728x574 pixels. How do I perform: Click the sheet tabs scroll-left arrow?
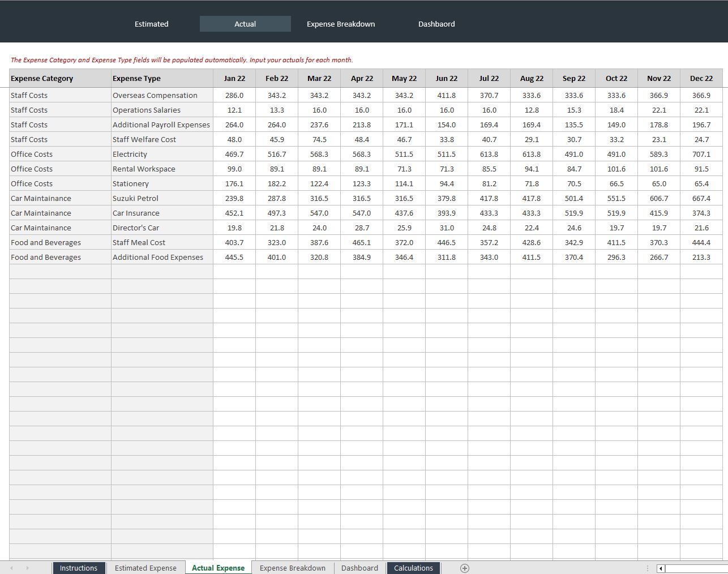(11, 568)
